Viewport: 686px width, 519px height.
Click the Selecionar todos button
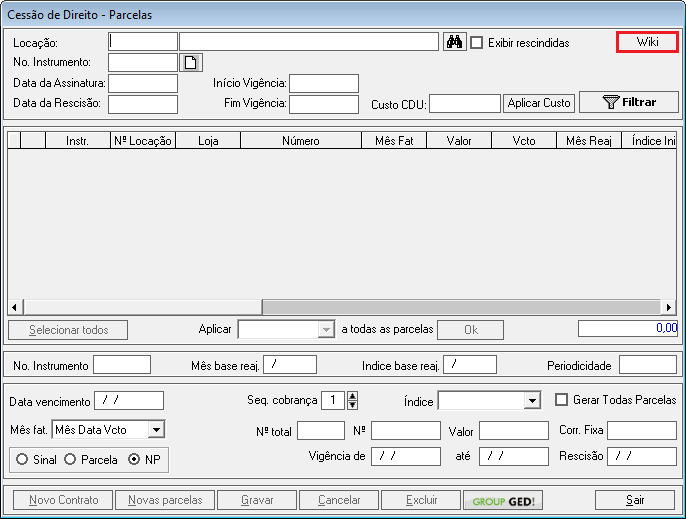coord(68,330)
